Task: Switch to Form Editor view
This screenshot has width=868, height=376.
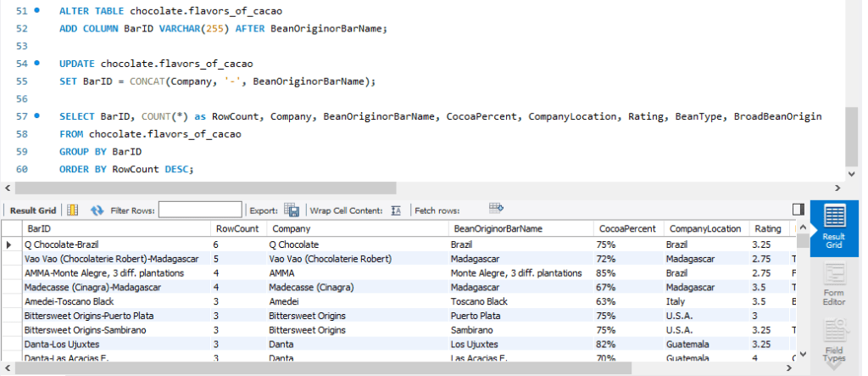Action: pyautogui.click(x=834, y=284)
